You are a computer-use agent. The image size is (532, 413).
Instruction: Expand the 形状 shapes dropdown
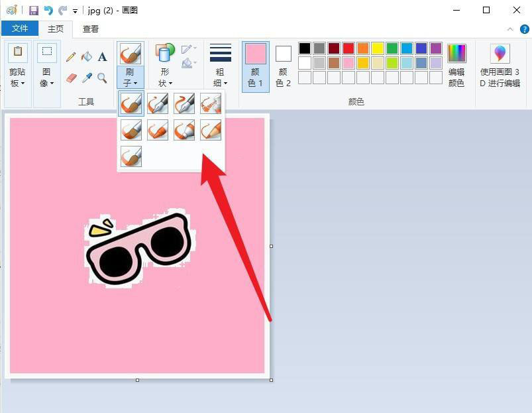tap(165, 66)
